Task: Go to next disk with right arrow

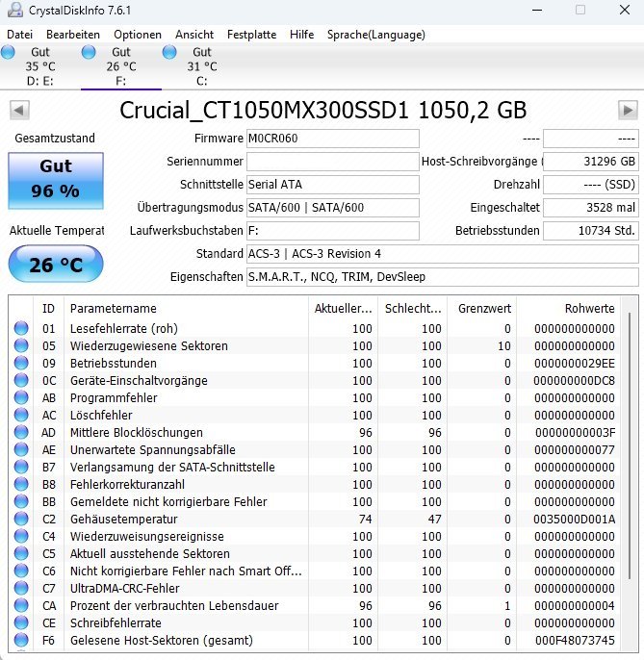Action: click(x=628, y=111)
